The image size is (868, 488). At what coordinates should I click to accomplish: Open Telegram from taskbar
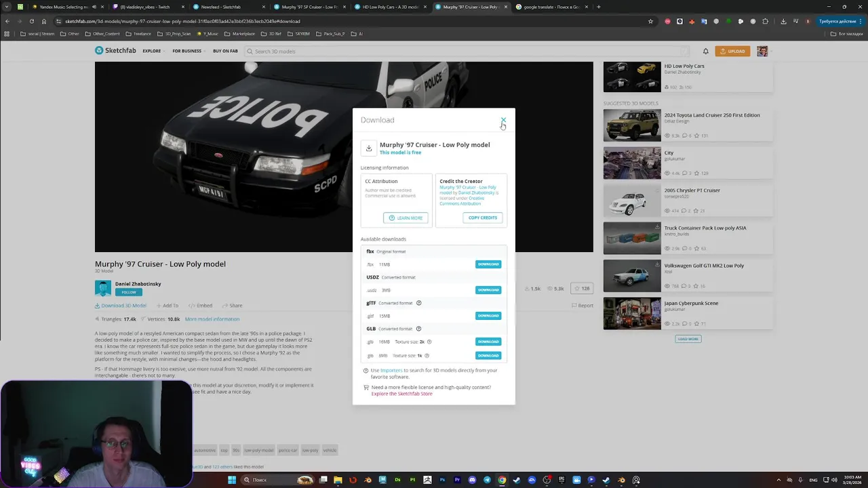point(487,480)
